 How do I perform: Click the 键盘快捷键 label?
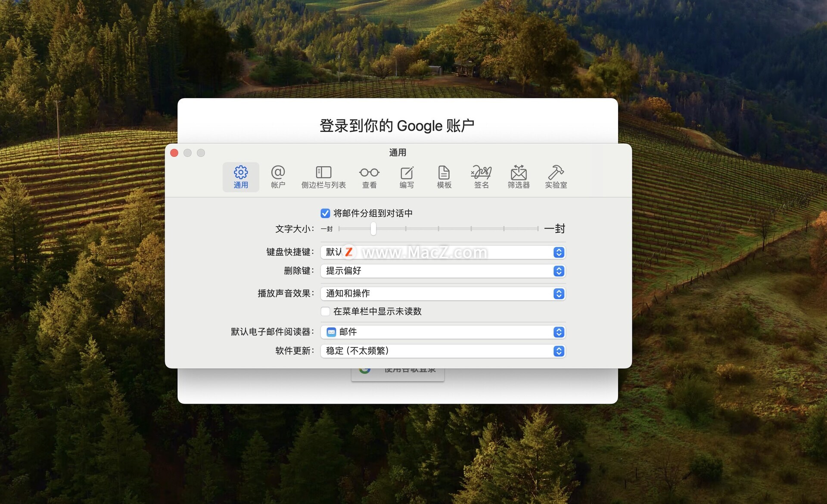290,252
